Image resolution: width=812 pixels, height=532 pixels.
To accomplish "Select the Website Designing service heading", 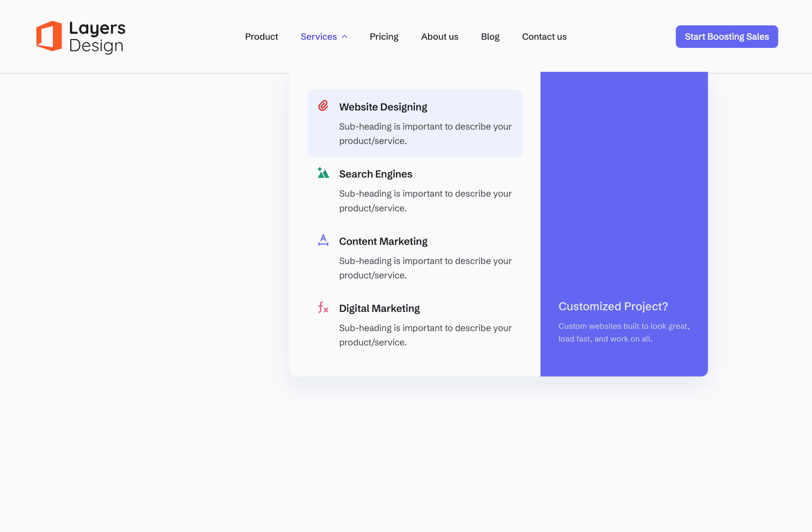I will click(383, 107).
